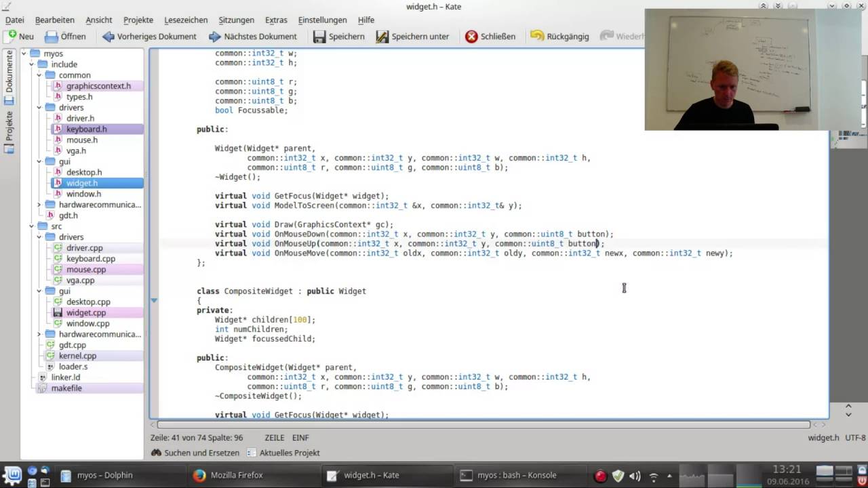The height and width of the screenshot is (488, 868).
Task: Click ZEILE selection mode indicator
Action: (275, 438)
